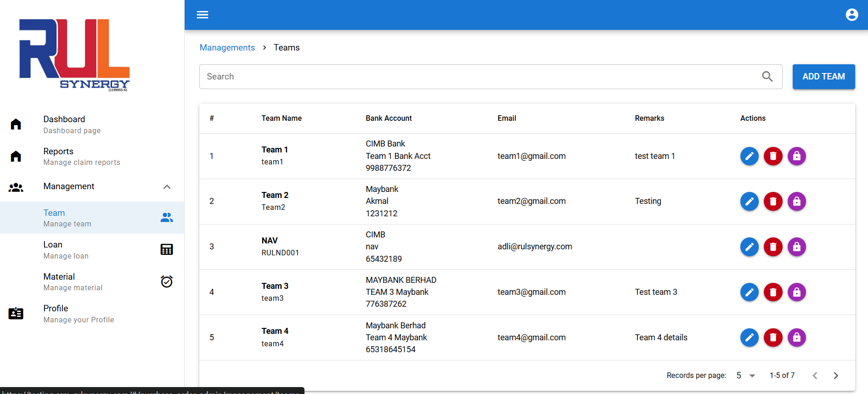The width and height of the screenshot is (868, 394).
Task: Click the Email column header
Action: pos(507,118)
